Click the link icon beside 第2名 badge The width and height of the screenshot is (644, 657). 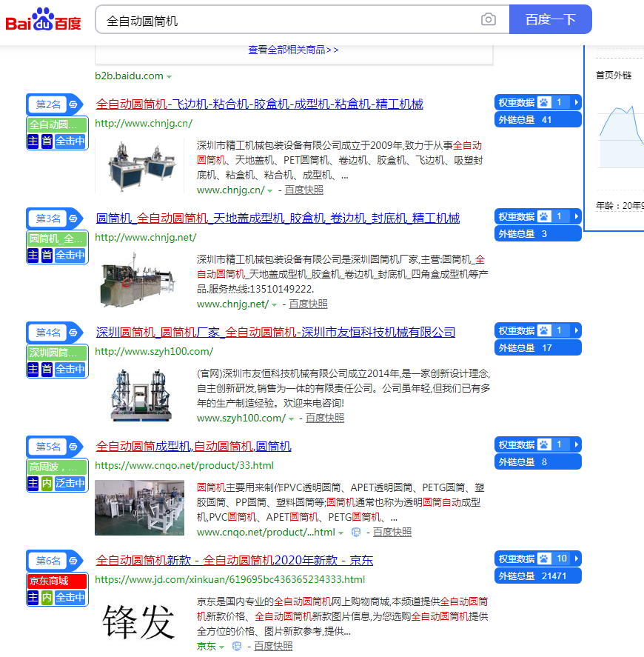[73, 104]
